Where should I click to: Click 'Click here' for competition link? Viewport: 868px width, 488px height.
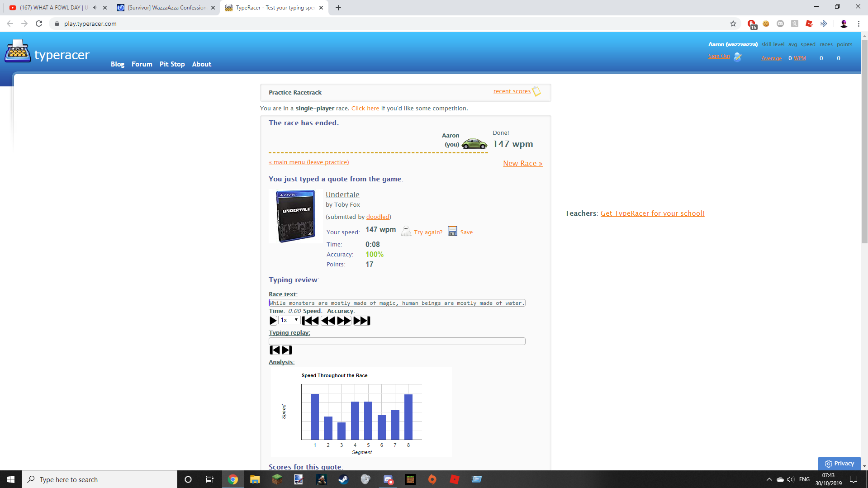point(365,109)
